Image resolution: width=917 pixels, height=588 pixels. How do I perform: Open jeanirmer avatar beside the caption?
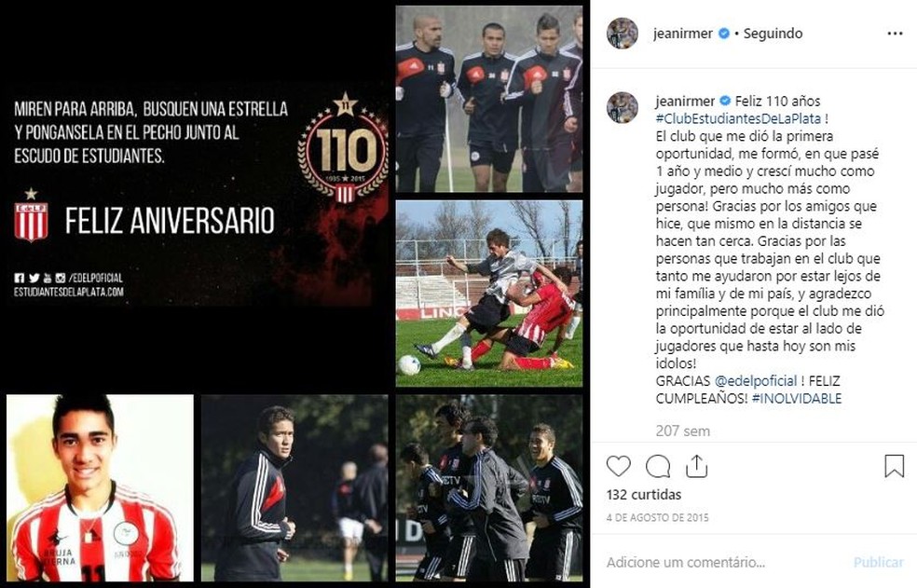(x=623, y=108)
